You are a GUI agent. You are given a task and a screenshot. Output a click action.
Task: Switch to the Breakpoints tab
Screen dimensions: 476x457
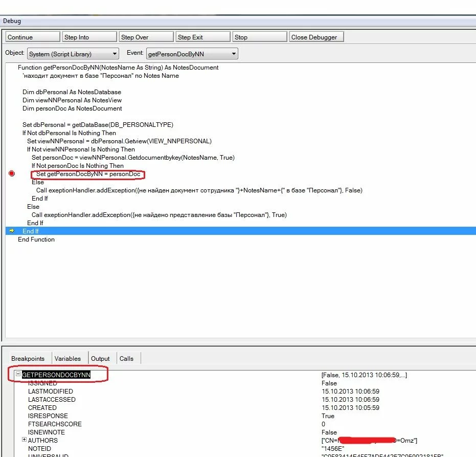coord(28,359)
